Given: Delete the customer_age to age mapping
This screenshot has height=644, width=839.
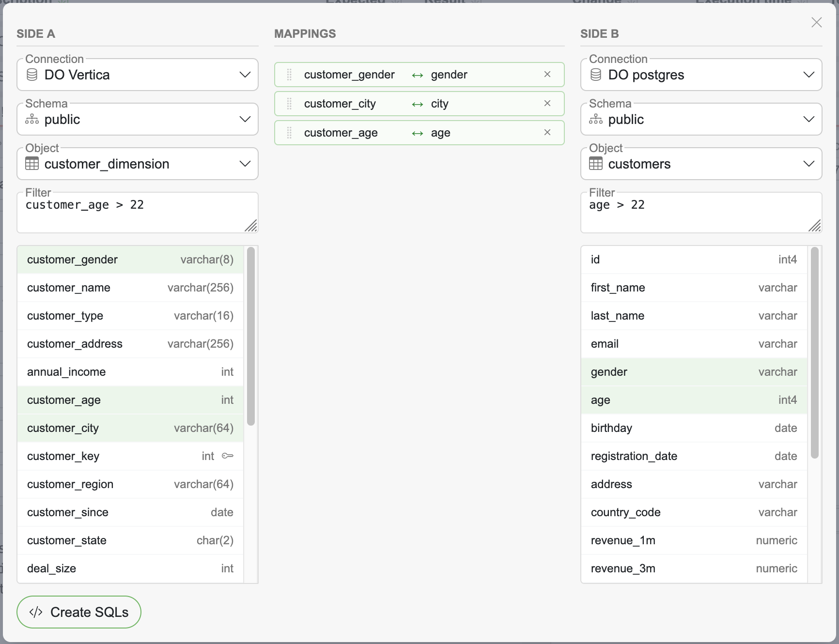Looking at the screenshot, I should pos(547,133).
